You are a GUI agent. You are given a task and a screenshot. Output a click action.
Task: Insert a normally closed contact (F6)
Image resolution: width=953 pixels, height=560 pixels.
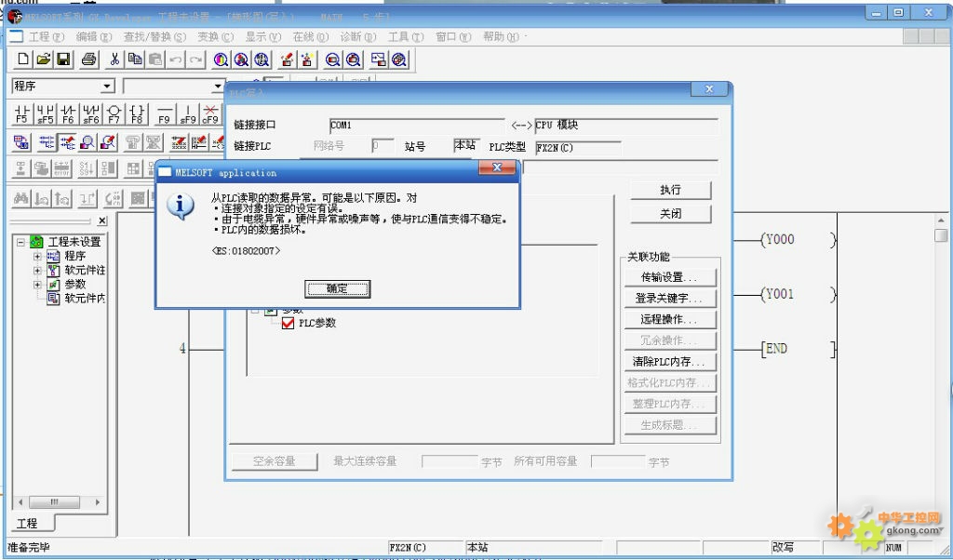click(68, 113)
